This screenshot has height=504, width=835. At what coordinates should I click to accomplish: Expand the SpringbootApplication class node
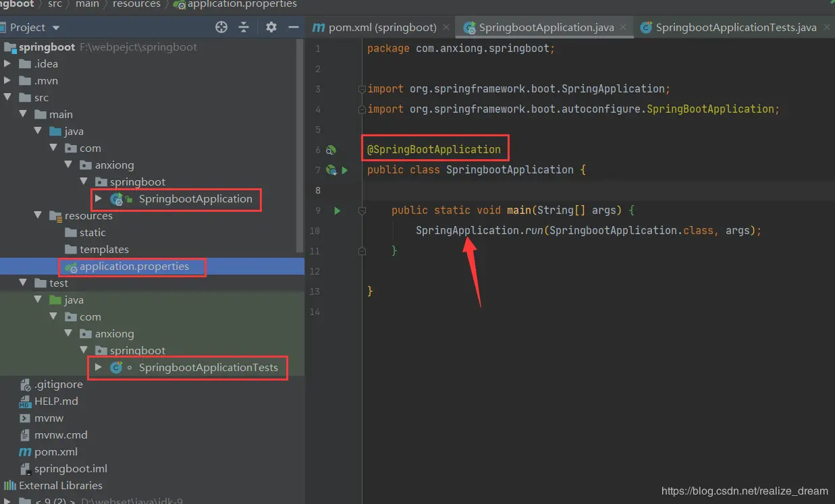[x=99, y=199]
